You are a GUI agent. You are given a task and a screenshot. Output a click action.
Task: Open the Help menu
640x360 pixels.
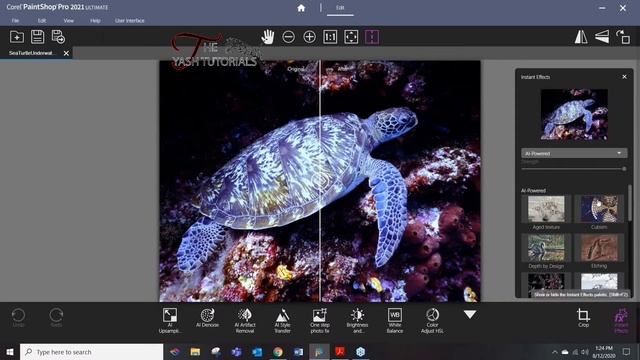[95, 20]
